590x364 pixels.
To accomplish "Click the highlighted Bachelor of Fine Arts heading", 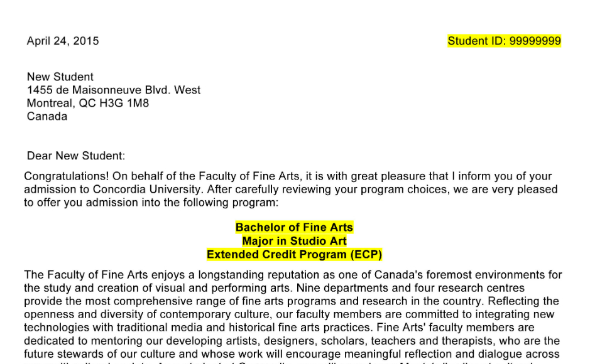I will click(x=294, y=227).
